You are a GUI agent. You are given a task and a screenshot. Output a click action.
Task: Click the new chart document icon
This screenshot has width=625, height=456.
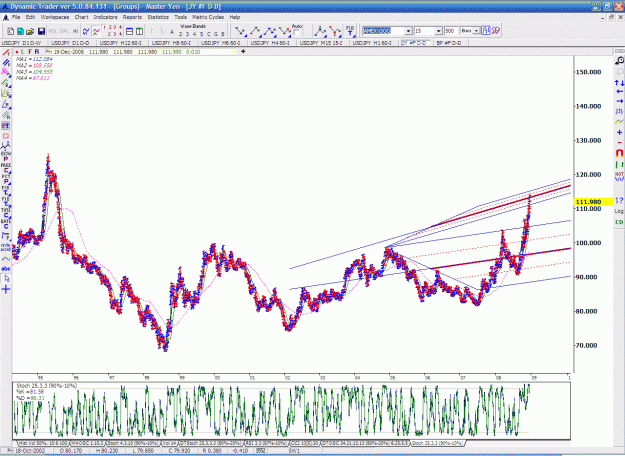coord(11,31)
